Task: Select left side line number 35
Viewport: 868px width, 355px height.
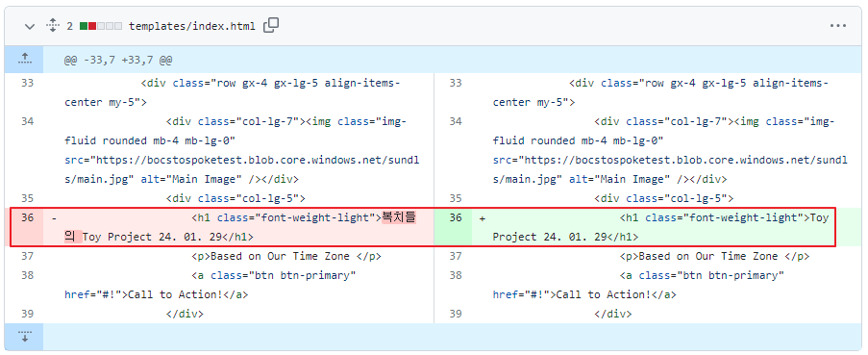Action: coord(28,198)
